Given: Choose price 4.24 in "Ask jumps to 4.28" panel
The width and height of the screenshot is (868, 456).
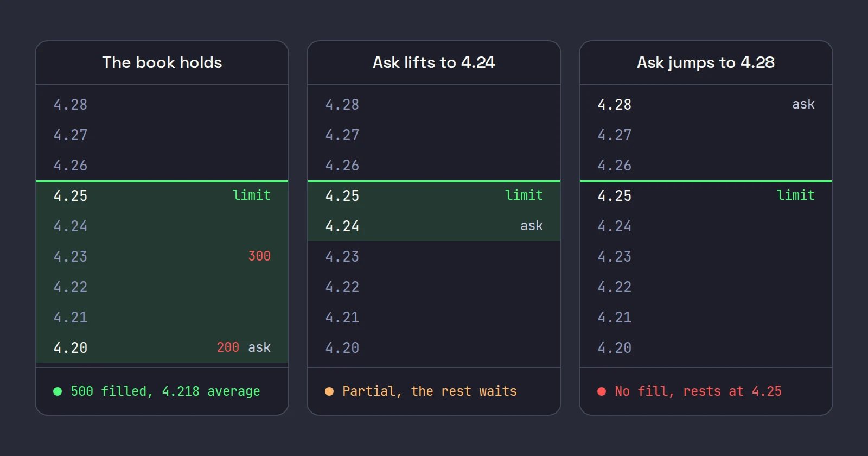Looking at the screenshot, I should click(615, 226).
